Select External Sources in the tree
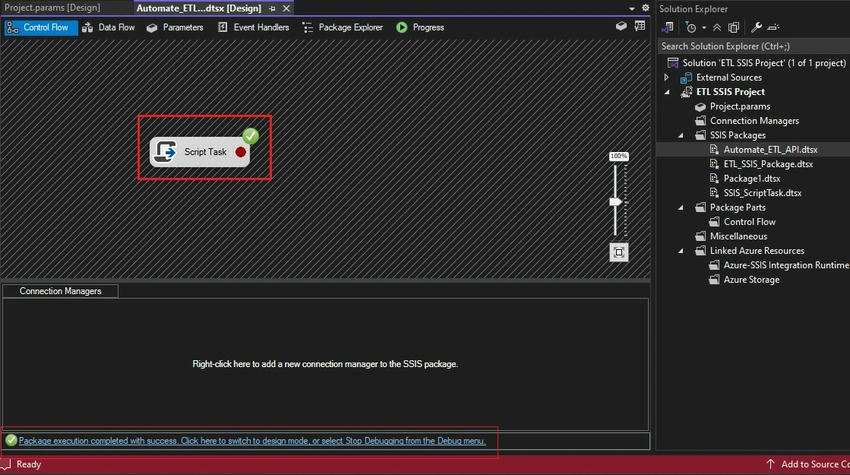Screen dimensions: 850x475 729,78
